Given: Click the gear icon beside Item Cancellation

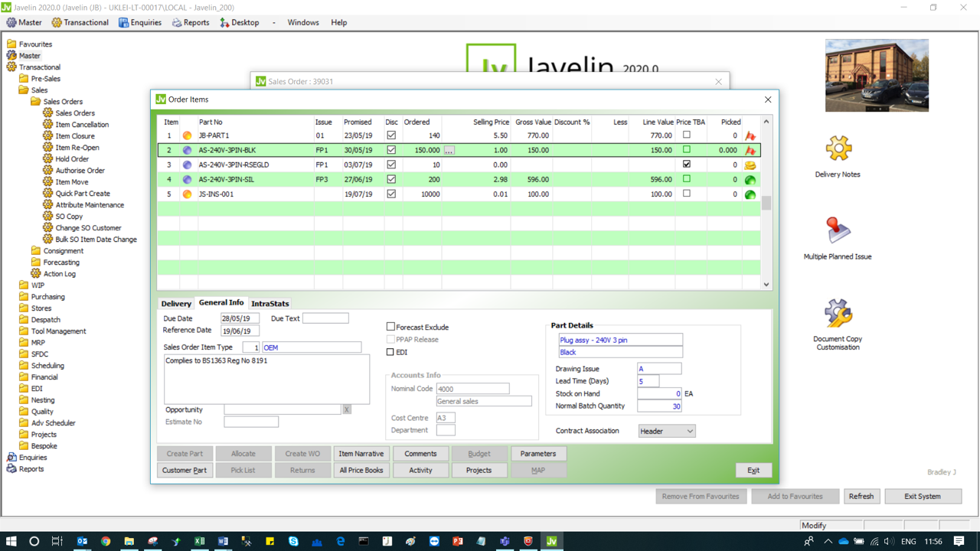Looking at the screenshot, I should pos(47,125).
